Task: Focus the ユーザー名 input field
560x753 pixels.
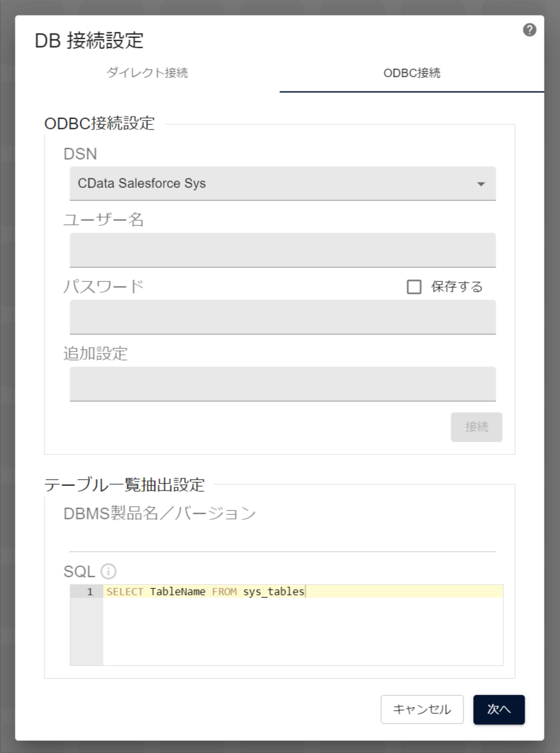Action: pyautogui.click(x=283, y=250)
